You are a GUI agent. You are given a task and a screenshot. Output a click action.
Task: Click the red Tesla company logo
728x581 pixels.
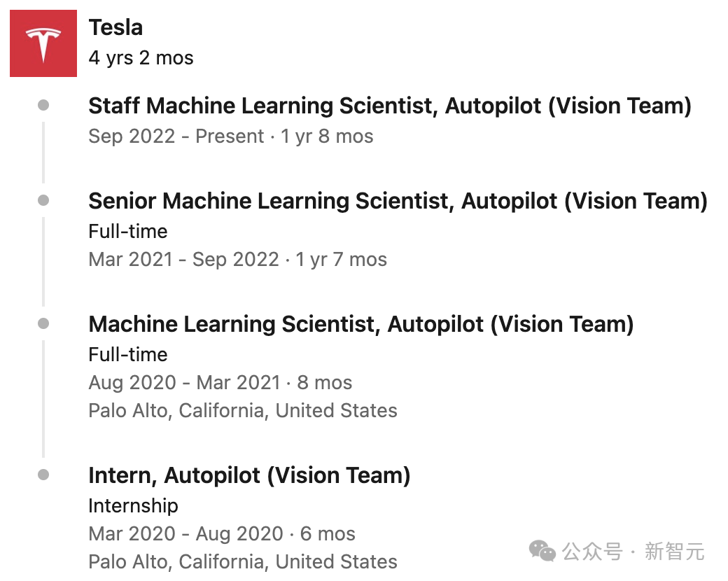[43, 43]
